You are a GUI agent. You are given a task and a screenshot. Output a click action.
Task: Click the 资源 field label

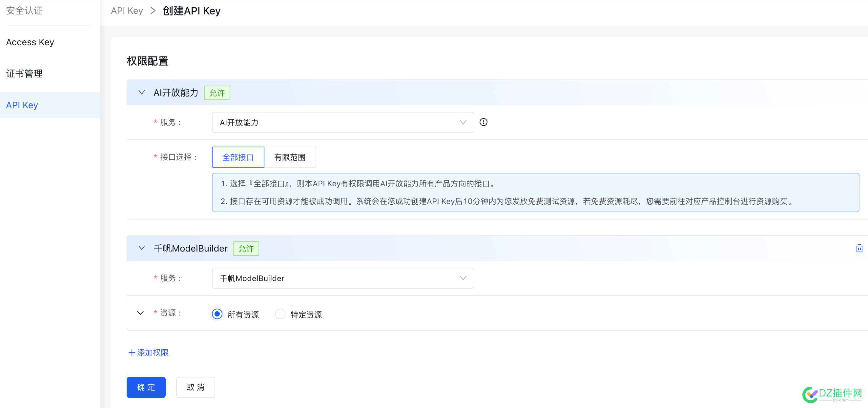168,313
